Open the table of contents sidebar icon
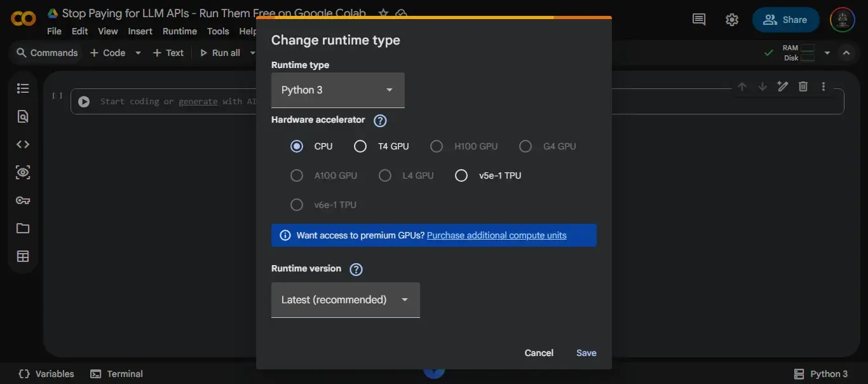 click(23, 88)
